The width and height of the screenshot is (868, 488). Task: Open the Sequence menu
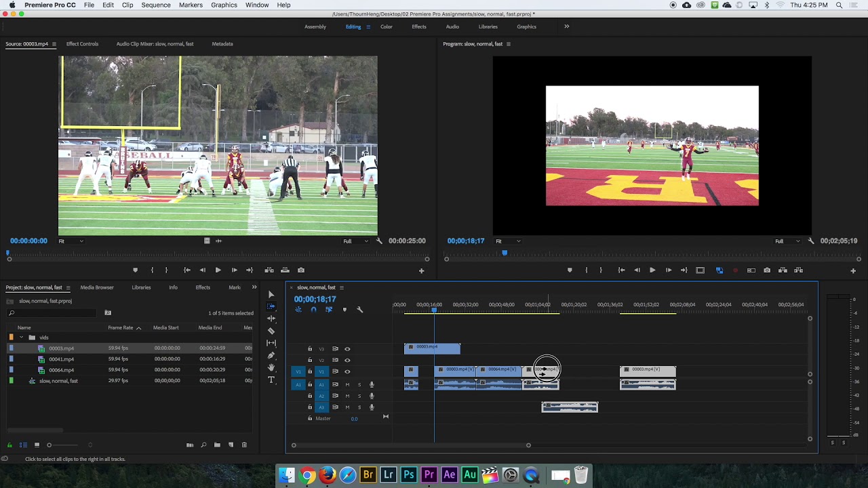point(156,5)
